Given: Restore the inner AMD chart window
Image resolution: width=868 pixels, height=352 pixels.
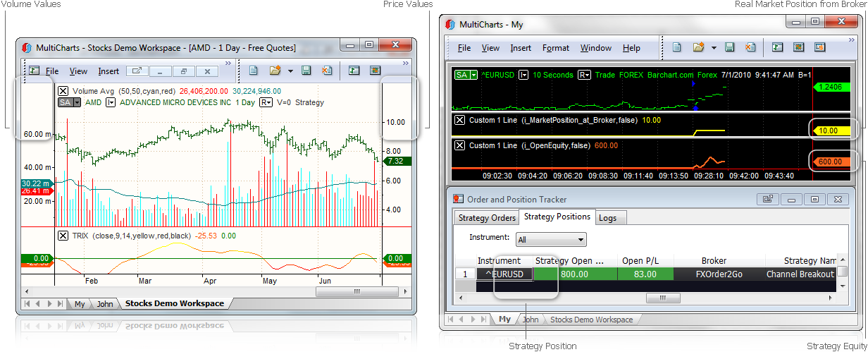Looking at the screenshot, I should 184,71.
